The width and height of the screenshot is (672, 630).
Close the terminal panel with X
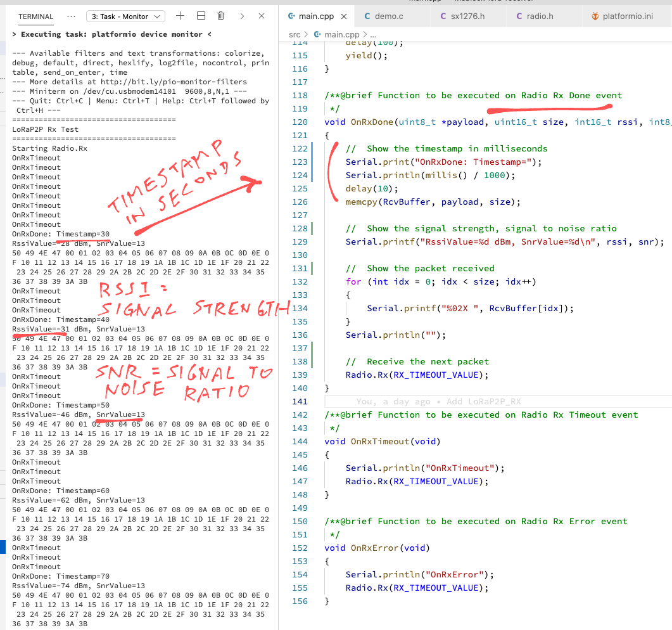[262, 16]
